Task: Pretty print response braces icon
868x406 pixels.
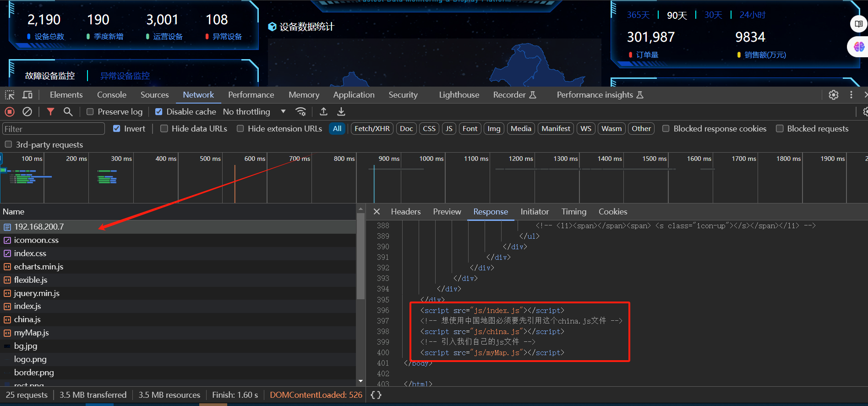Action: click(x=376, y=395)
